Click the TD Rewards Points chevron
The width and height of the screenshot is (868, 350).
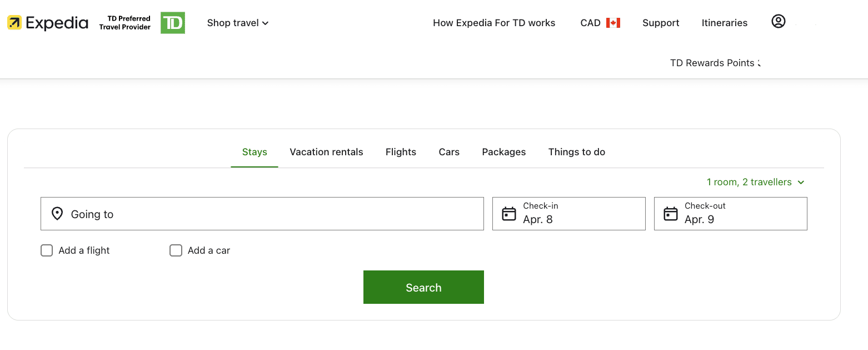click(x=759, y=63)
